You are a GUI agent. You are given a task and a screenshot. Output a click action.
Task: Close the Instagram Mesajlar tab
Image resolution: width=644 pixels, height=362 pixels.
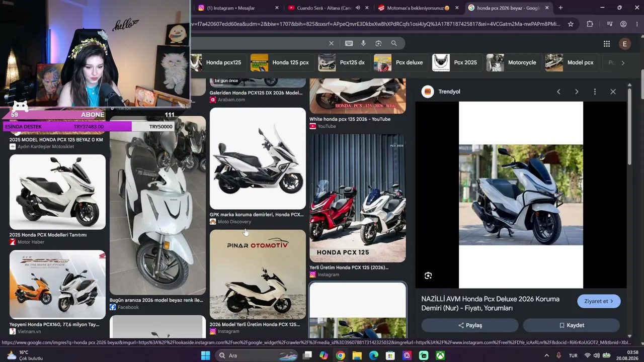click(277, 8)
